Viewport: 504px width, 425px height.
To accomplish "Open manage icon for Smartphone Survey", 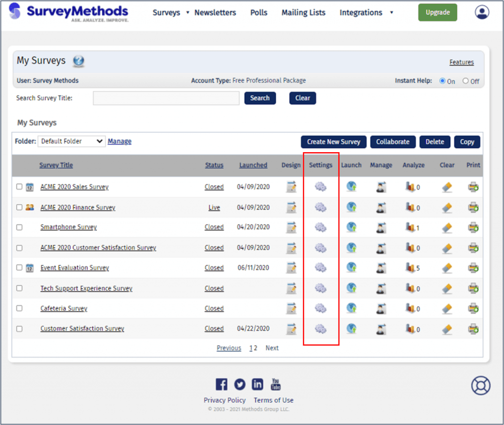I will [x=381, y=228].
